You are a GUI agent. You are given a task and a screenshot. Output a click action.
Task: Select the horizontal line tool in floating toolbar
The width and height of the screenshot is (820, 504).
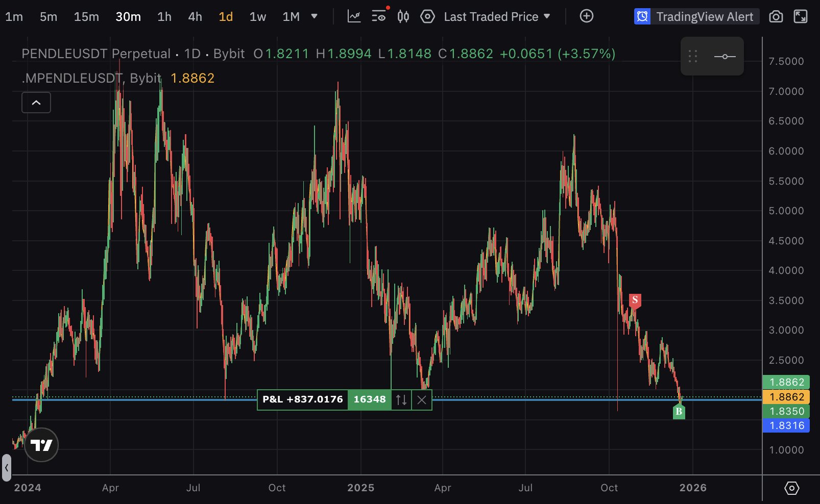click(x=725, y=56)
